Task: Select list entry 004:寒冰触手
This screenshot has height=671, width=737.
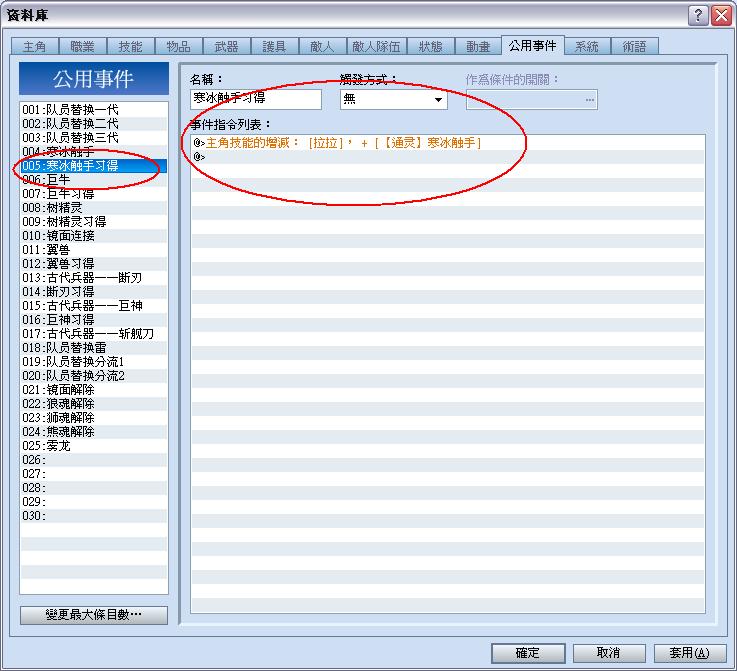Action: coord(94,151)
